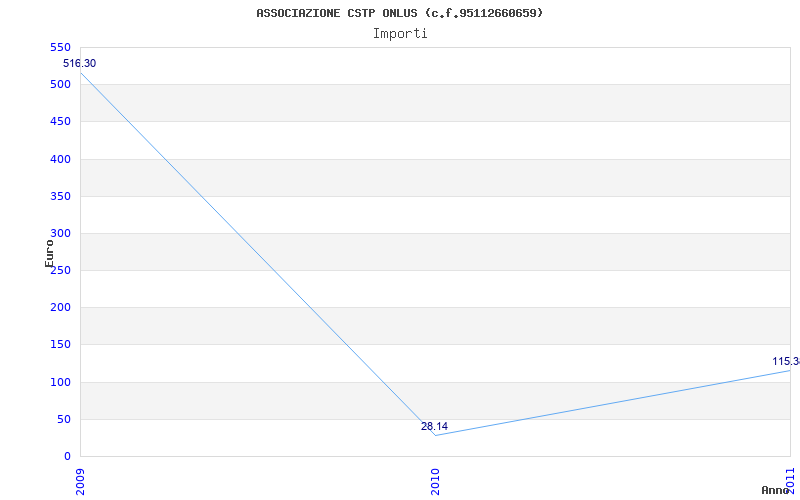The height and width of the screenshot is (500, 800).
Task: Click the 550 y-axis tick label
Action: (x=60, y=47)
